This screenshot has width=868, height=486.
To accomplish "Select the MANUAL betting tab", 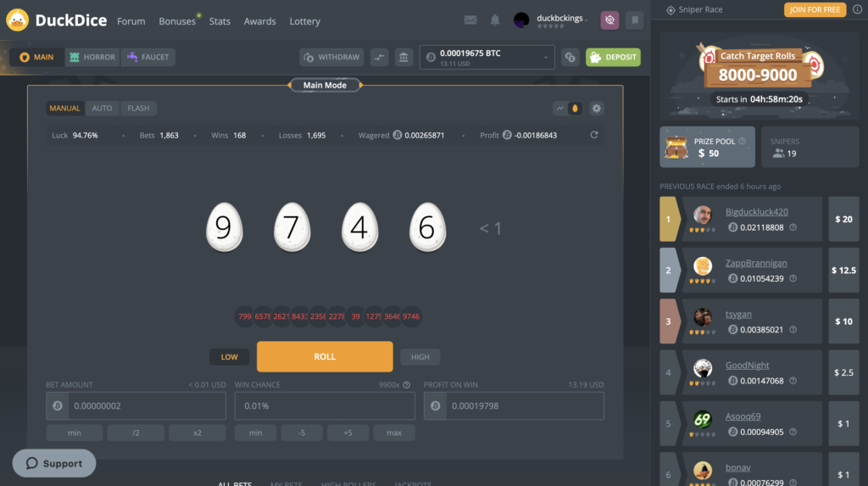I will point(64,108).
